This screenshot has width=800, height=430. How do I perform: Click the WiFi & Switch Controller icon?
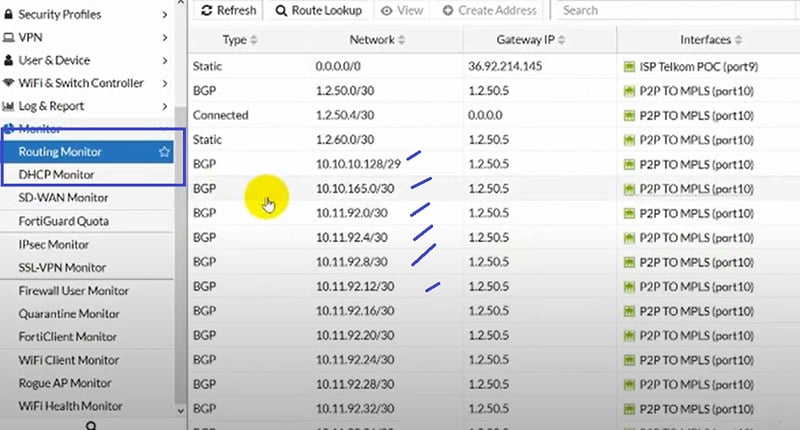tap(9, 83)
